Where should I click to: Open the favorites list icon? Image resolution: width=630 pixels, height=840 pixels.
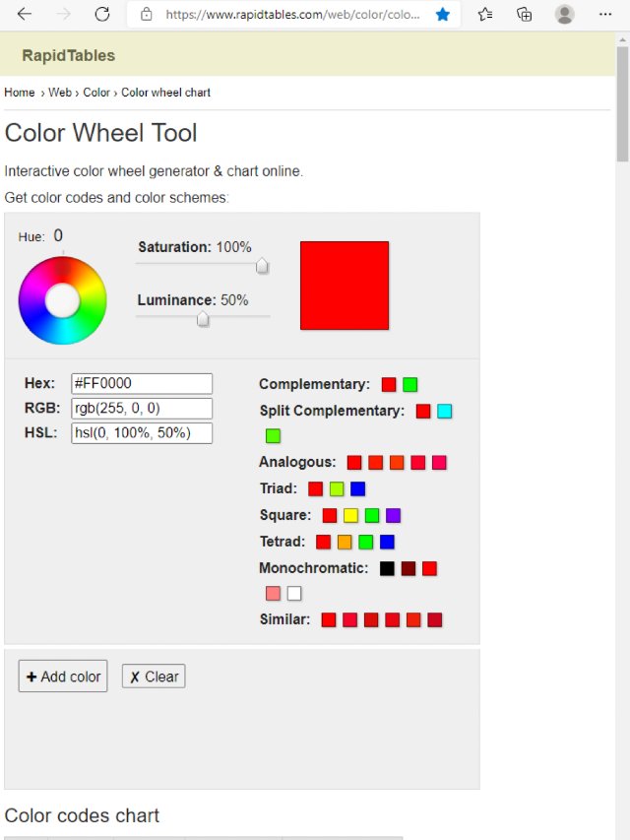[x=485, y=15]
